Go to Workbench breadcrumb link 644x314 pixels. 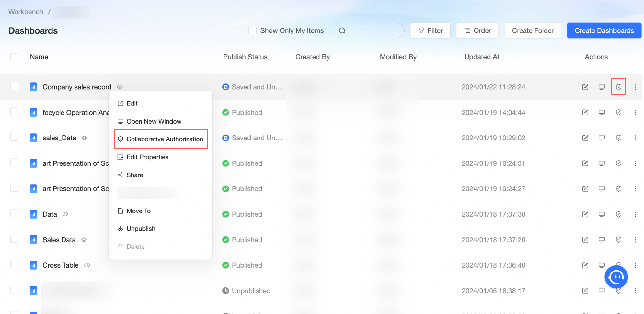[26, 12]
